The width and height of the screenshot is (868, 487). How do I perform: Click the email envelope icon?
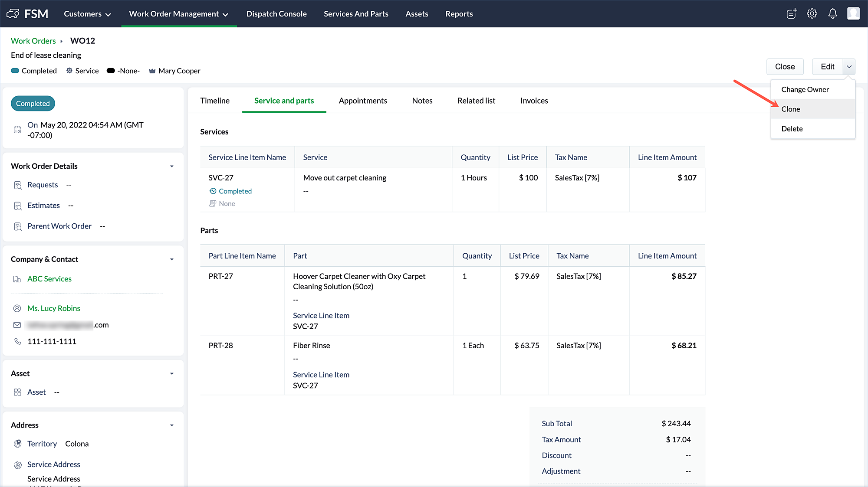[17, 325]
